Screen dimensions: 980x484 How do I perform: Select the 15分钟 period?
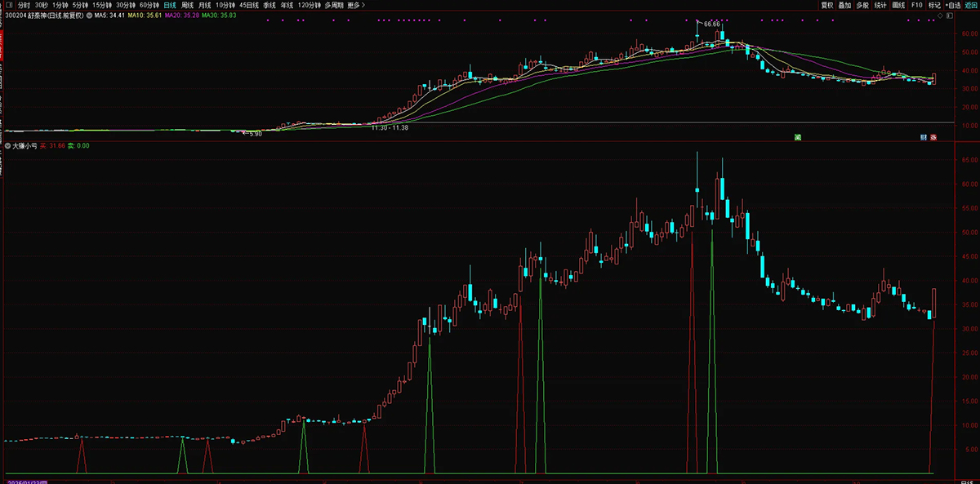[x=103, y=5]
